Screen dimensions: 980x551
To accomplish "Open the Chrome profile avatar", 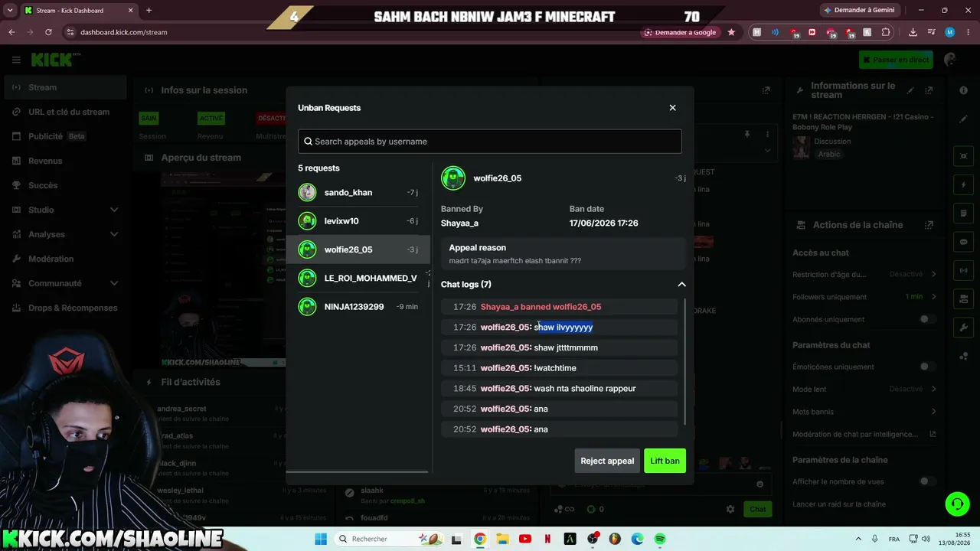I will (949, 32).
